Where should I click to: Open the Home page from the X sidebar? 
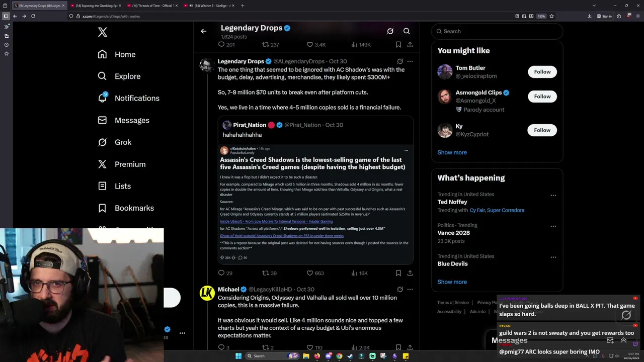[x=117, y=54]
